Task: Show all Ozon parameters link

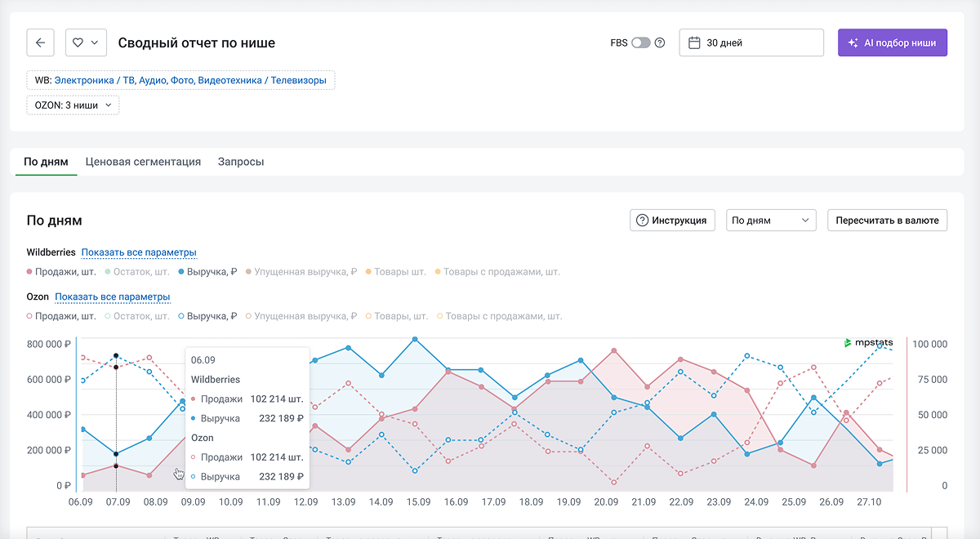Action: [x=113, y=296]
